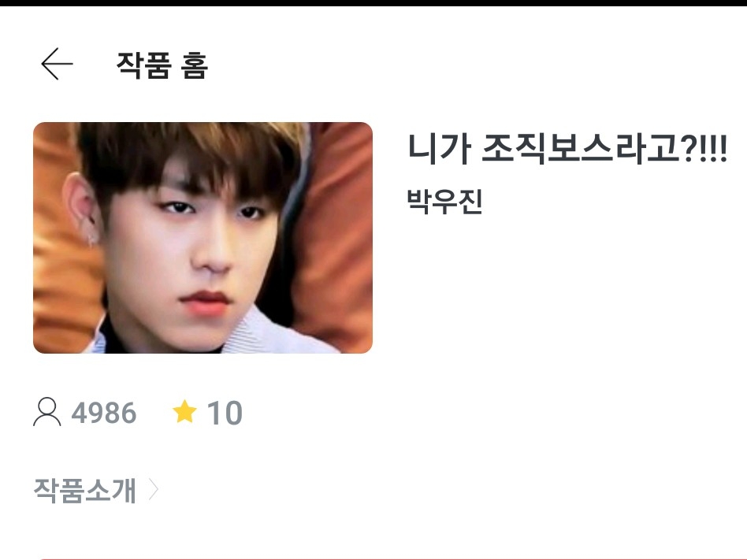
Task: Tap the rating score 10
Action: [x=225, y=413]
